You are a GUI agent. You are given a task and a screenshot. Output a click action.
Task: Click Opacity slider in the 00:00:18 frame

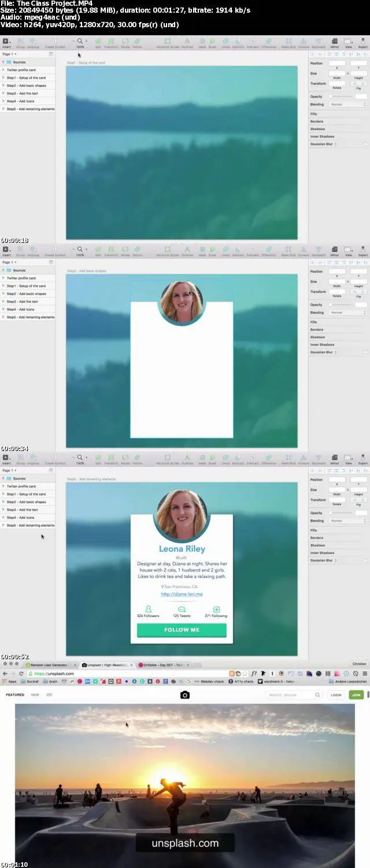point(341,97)
